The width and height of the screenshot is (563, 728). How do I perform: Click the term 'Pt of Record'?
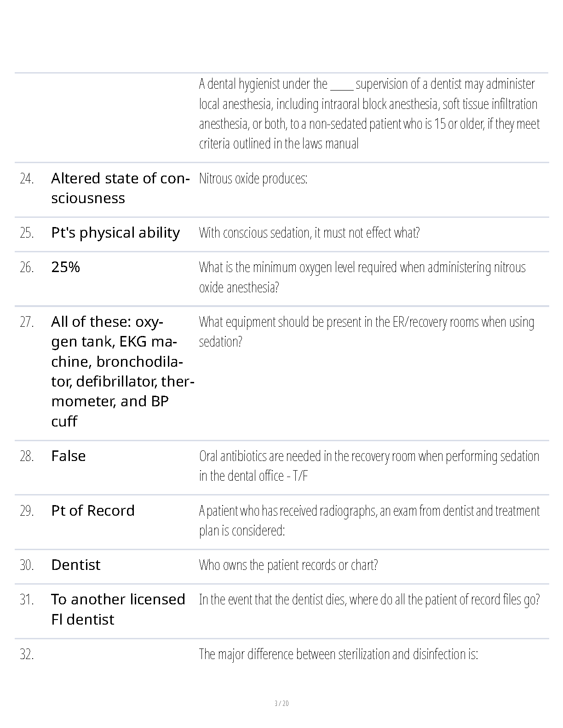pos(93,511)
